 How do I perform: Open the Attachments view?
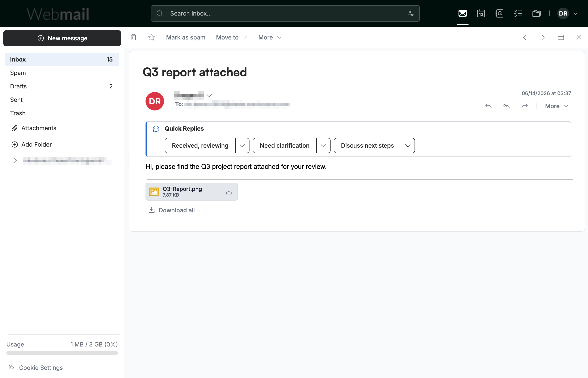click(x=34, y=128)
